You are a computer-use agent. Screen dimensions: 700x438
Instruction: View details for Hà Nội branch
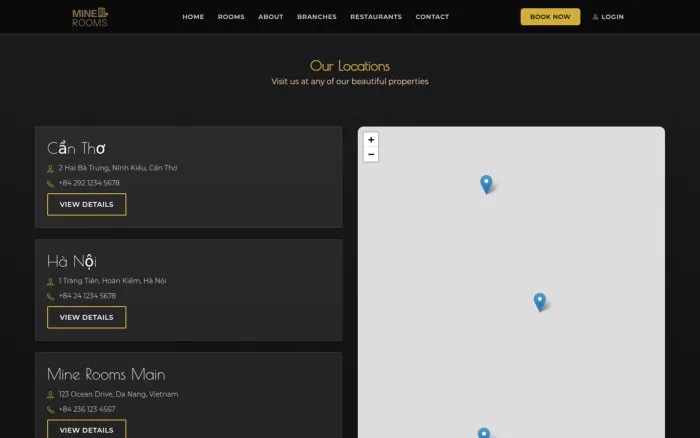[x=87, y=317]
